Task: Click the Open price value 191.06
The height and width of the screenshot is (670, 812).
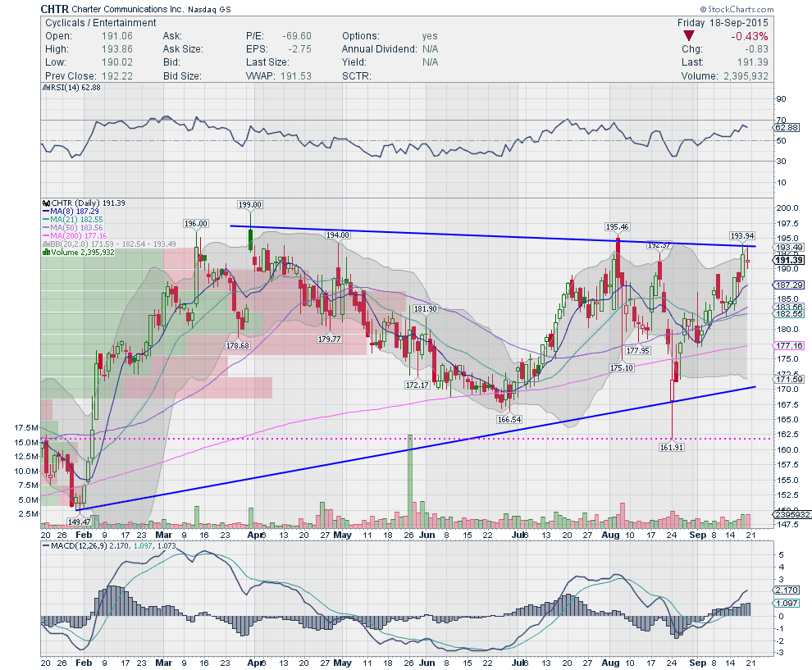Action: pyautogui.click(x=117, y=36)
